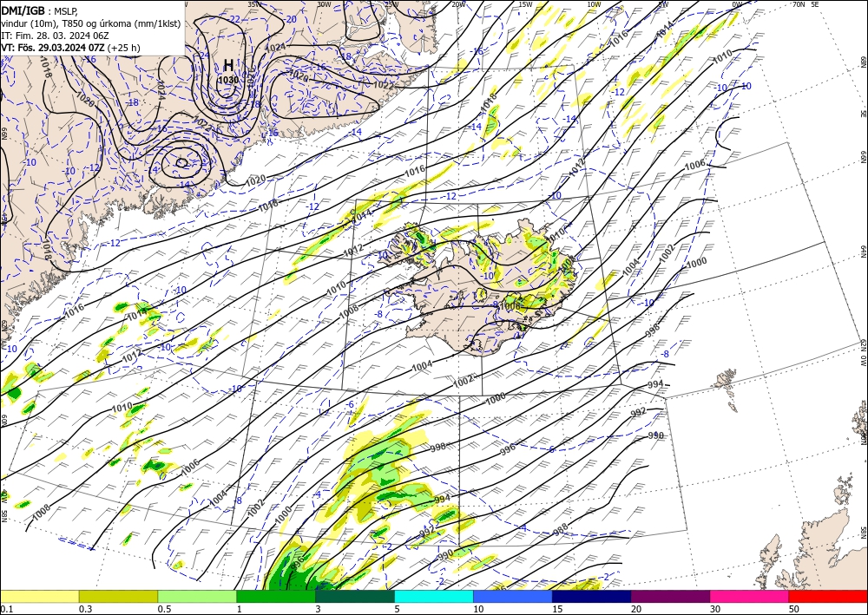
Task: Click the '1030' pressure value under the H
Action: click(x=228, y=80)
